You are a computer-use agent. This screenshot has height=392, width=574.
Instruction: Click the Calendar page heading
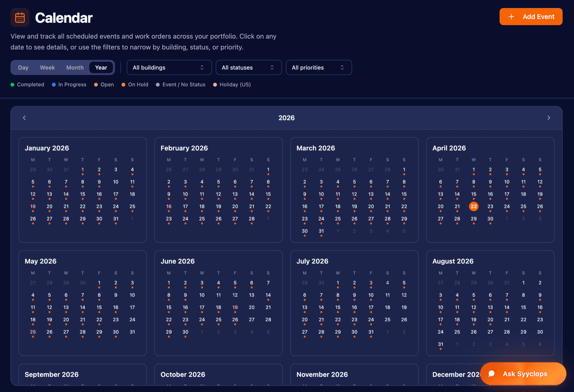[64, 18]
